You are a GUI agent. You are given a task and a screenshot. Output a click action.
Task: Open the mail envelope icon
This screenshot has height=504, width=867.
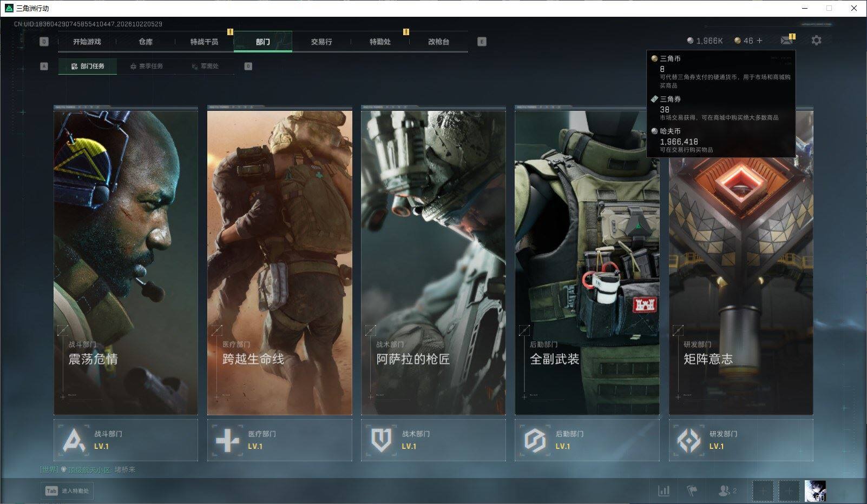point(786,41)
